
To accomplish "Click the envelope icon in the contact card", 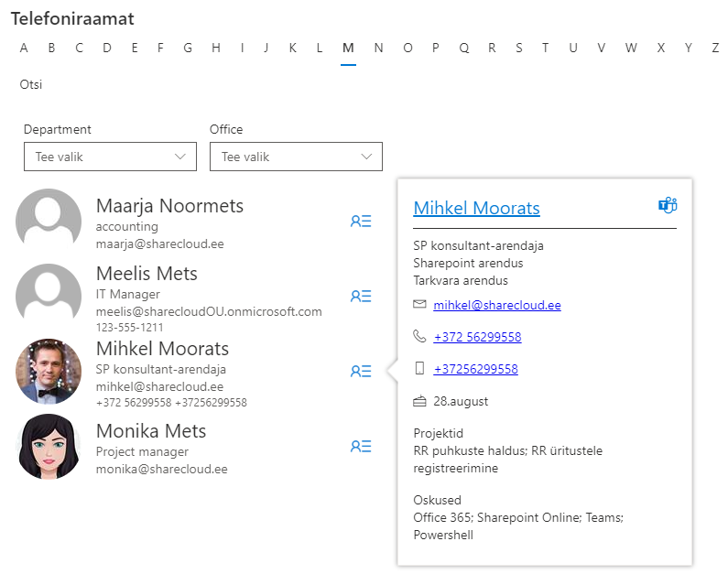I will pyautogui.click(x=419, y=305).
